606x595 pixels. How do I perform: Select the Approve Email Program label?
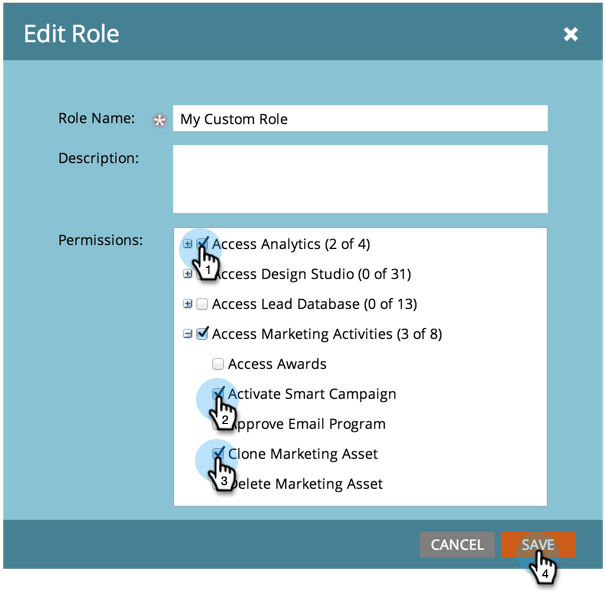pos(310,424)
